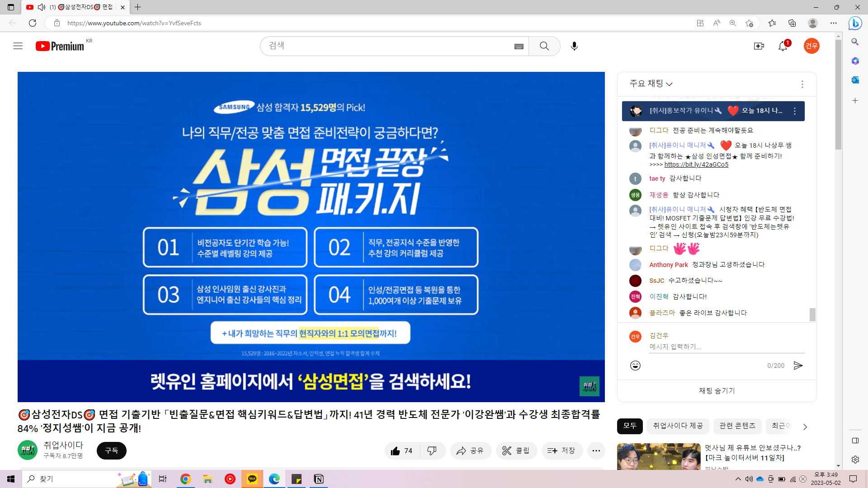This screenshot has width=868, height=488.
Task: Click the chat message input field
Action: pos(726,347)
